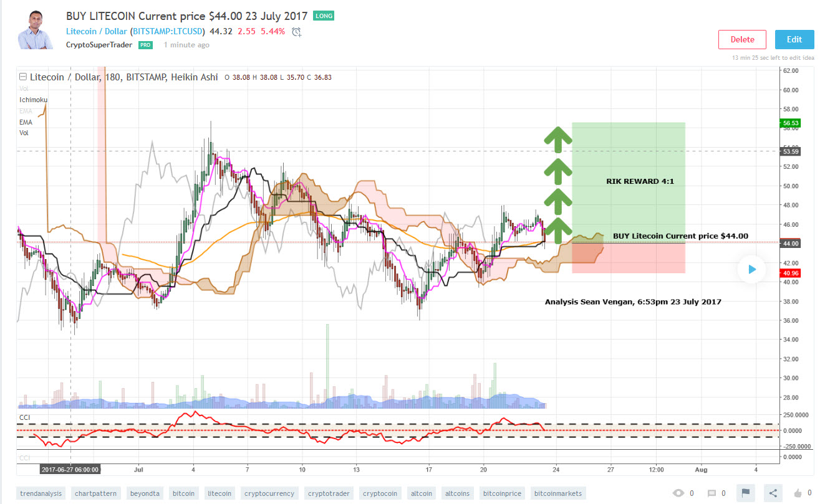Click the 53.59 crosshair price label
Image resolution: width=825 pixels, height=504 pixels.
(x=790, y=151)
